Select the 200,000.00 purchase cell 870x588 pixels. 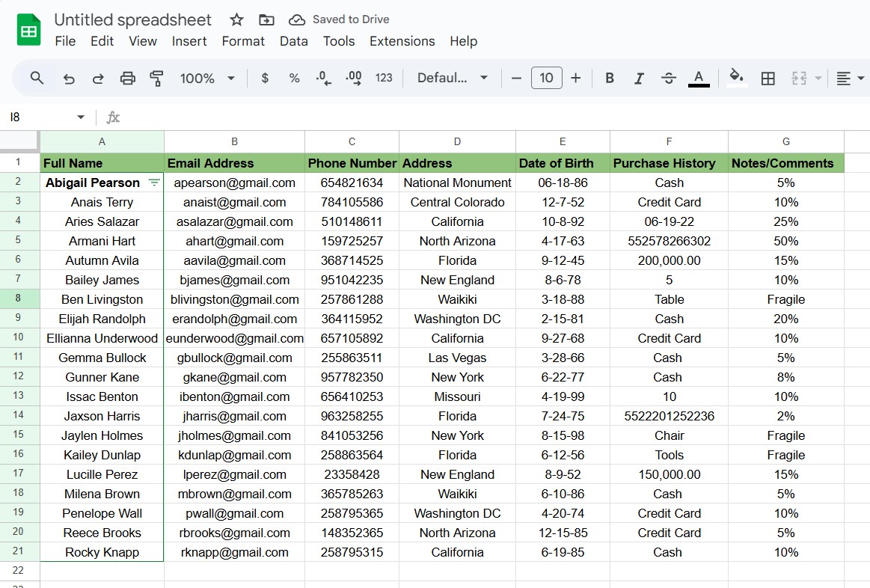[669, 260]
